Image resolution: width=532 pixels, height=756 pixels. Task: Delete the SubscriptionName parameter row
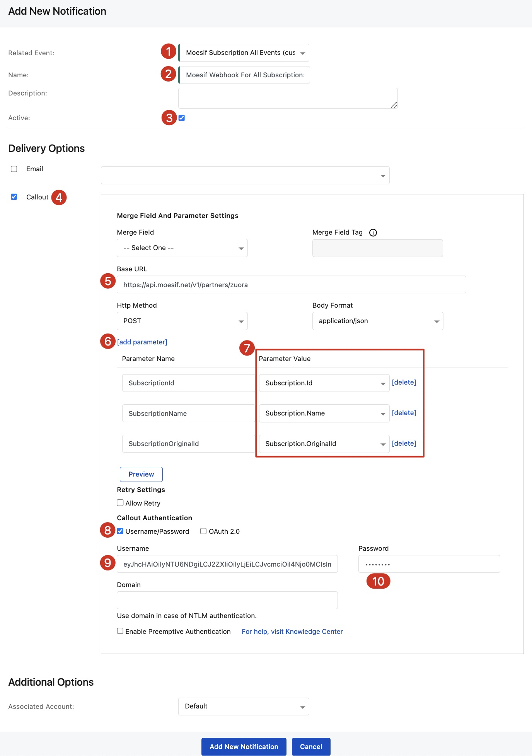404,413
